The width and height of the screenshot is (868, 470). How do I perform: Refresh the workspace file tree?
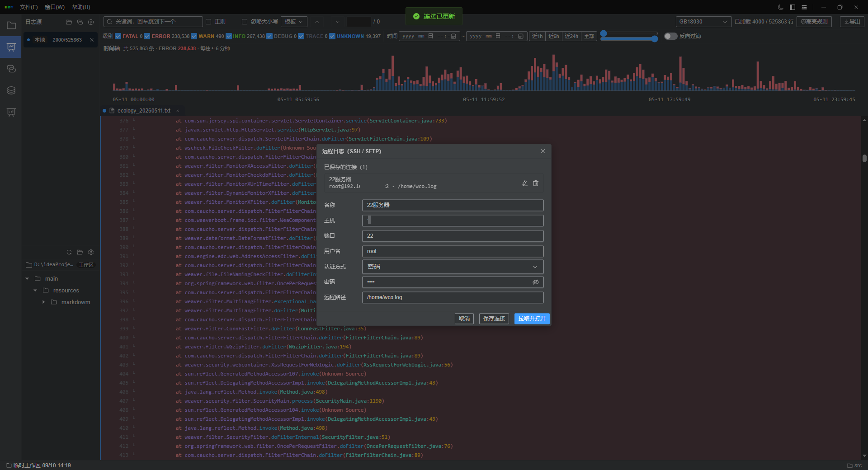(69, 252)
